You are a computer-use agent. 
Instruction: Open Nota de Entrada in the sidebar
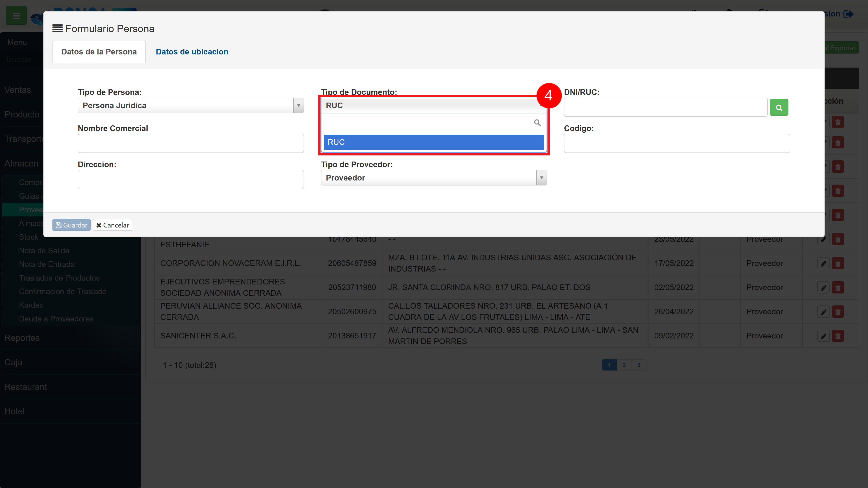[47, 264]
